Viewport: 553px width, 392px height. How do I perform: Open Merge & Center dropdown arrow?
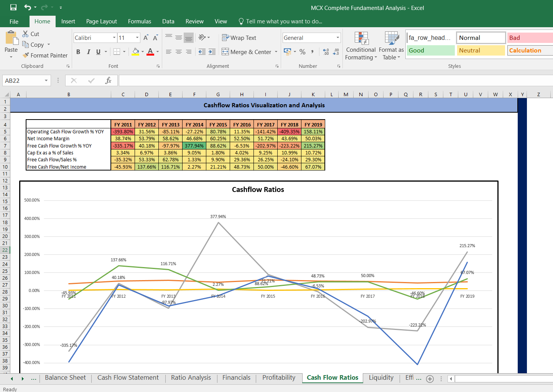pos(276,52)
